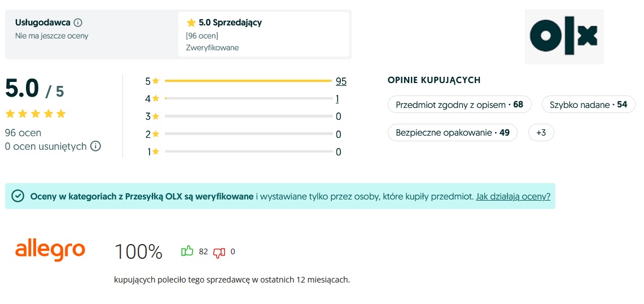Click the five-star rating row under 5.0
The width and height of the screenshot is (644, 304).
pyautogui.click(x=36, y=114)
